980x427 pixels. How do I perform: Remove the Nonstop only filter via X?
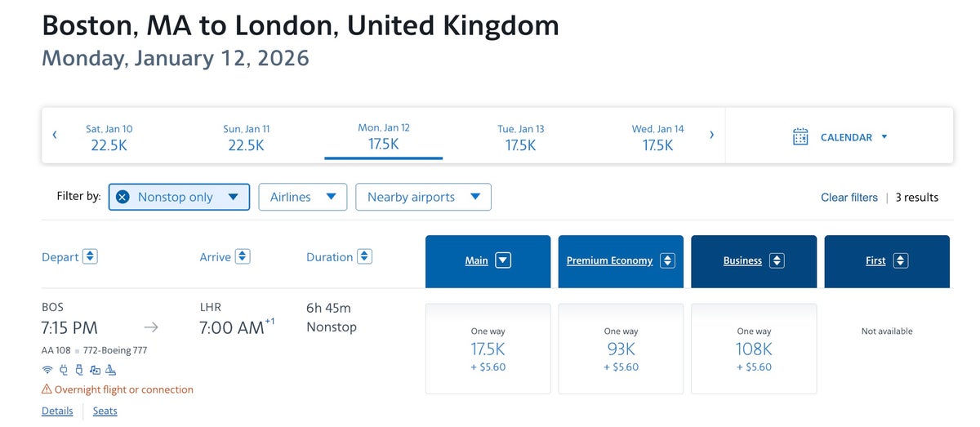point(122,197)
